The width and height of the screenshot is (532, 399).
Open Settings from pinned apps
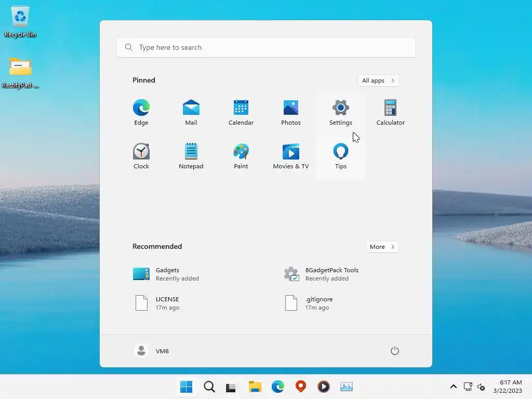[x=341, y=113]
